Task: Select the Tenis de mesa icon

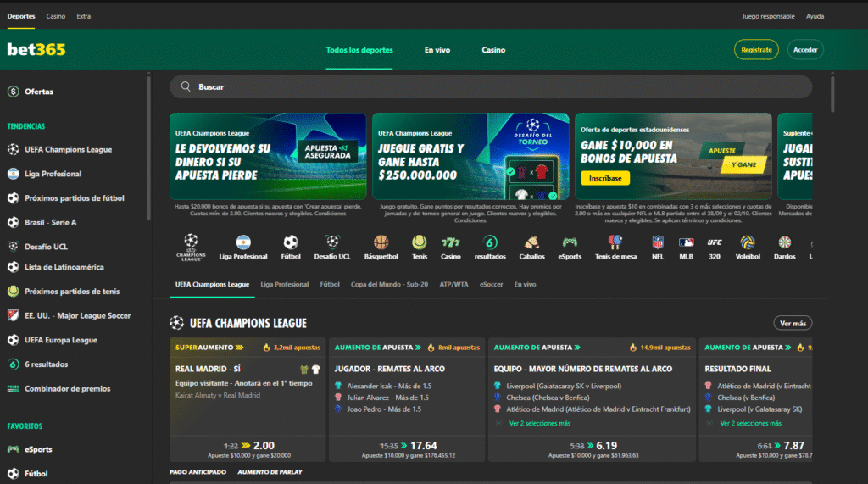Action: [615, 242]
